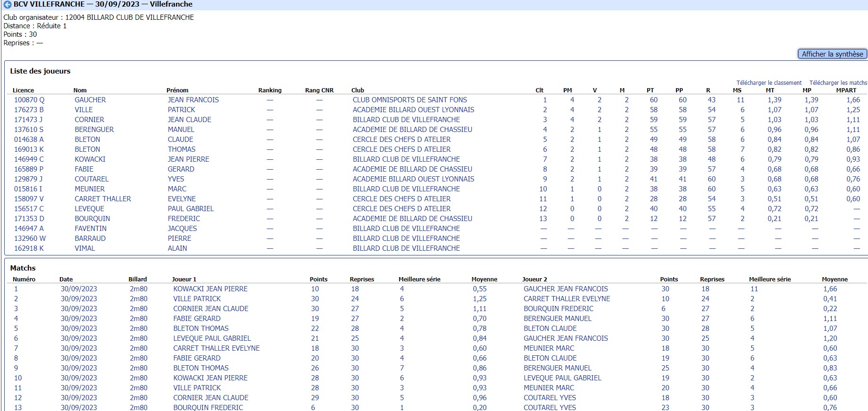Click the Afficher la synthèse button
The image size is (868, 411).
832,54
